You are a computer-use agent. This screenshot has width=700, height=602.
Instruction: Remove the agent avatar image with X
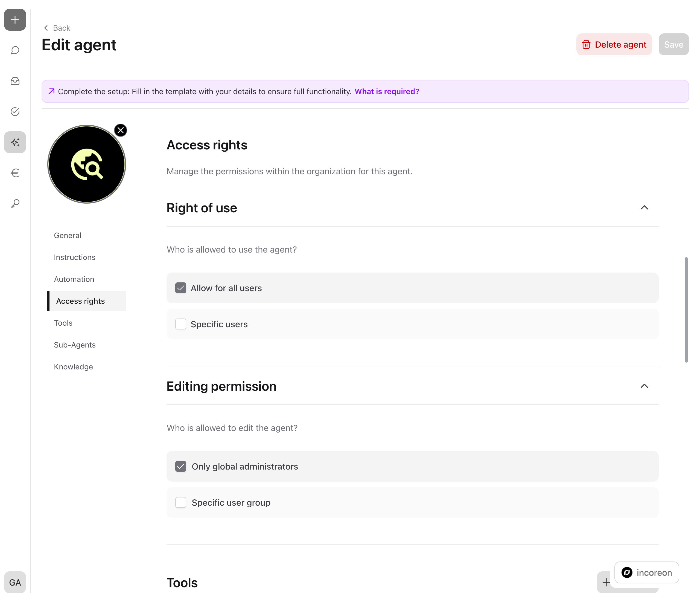121,131
